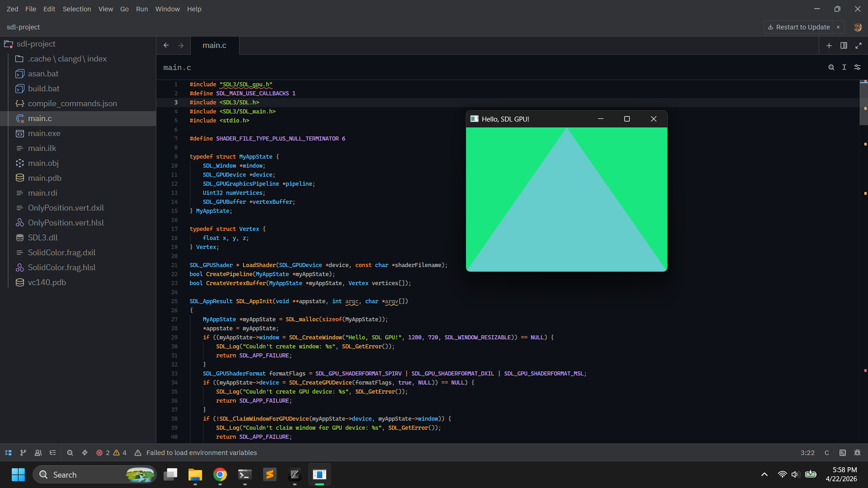Click the buffer search icon in the editor toolbar

tap(831, 67)
